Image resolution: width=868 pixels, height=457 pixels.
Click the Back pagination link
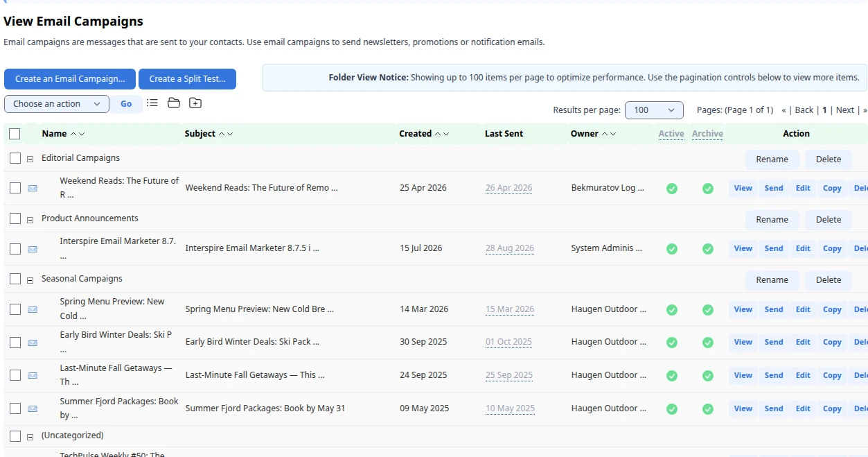804,110
